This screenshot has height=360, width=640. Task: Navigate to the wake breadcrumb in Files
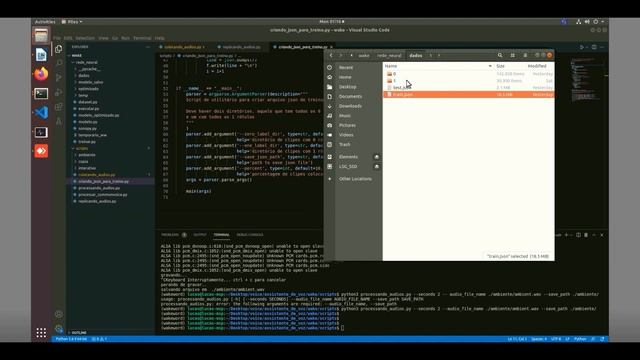click(x=364, y=56)
